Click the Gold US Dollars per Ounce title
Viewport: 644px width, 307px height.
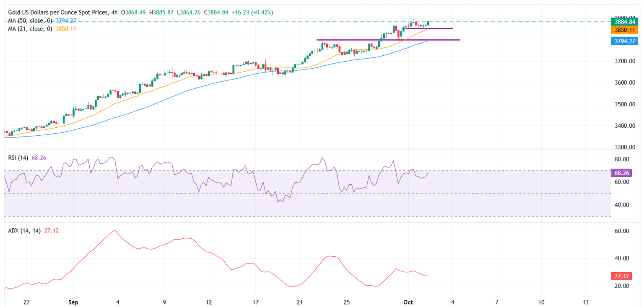(x=57, y=13)
